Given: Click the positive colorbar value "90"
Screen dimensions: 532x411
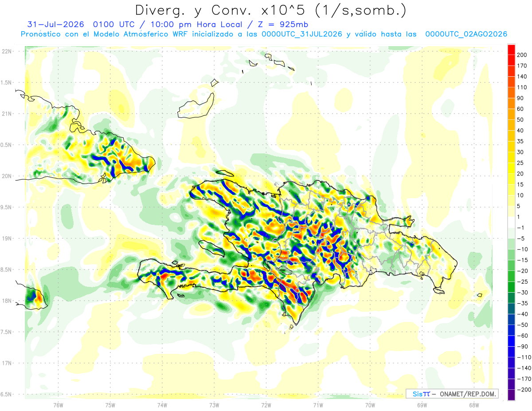Looking at the screenshot, I should [520, 98].
